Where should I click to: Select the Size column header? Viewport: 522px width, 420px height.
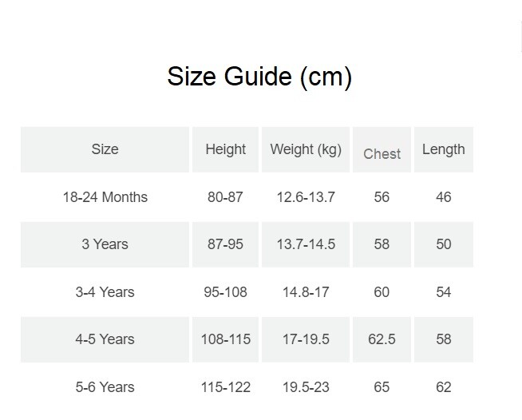click(105, 149)
